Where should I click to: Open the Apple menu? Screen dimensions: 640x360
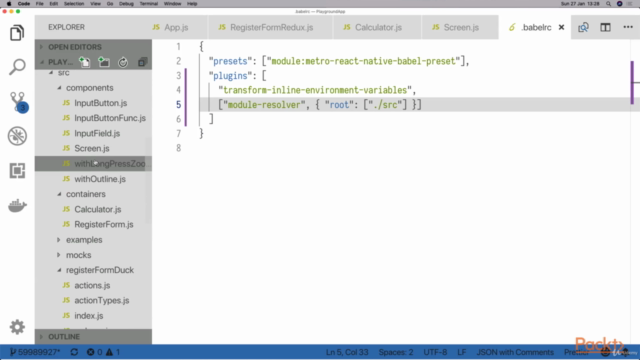pyautogui.click(x=9, y=4)
